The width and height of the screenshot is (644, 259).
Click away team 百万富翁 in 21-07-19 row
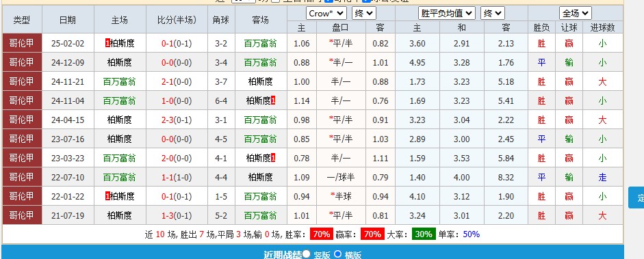point(260,215)
